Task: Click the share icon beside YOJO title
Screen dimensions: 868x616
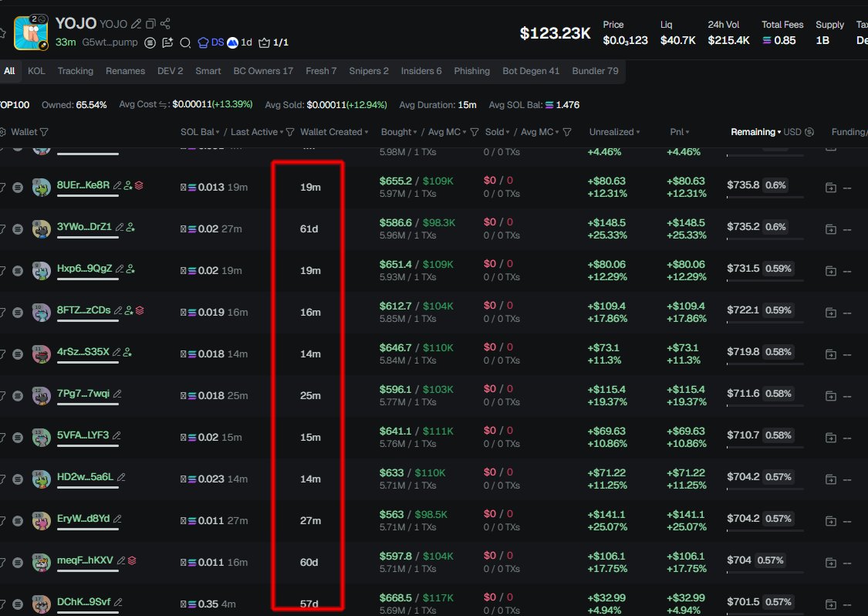Action: click(x=166, y=24)
